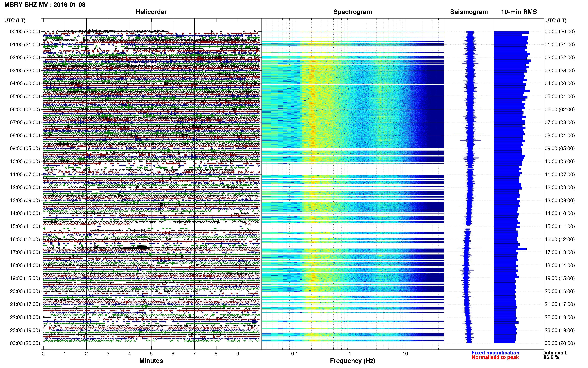Click the right 12:00 (08:00) time label
The image size is (588, 368).
[560, 187]
